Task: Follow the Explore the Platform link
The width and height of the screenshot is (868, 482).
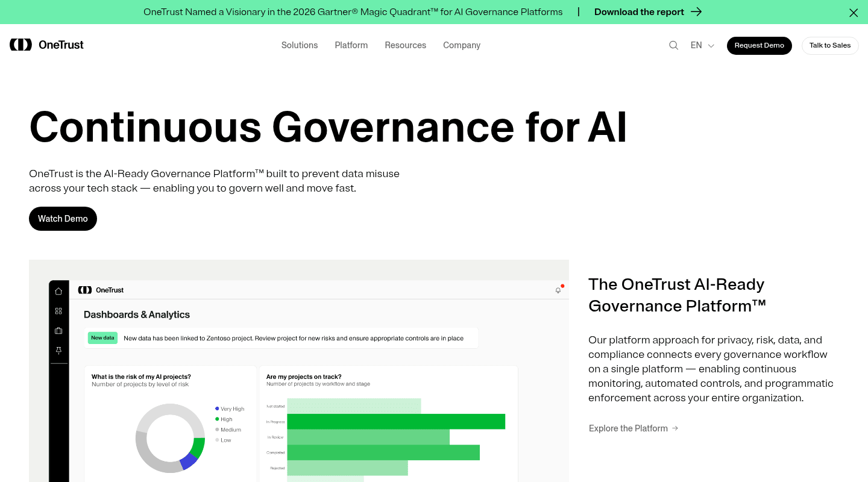Action: pyautogui.click(x=634, y=428)
